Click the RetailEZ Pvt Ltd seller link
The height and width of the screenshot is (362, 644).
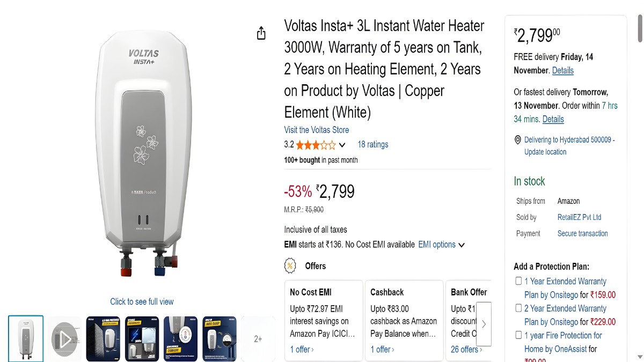pyautogui.click(x=579, y=217)
